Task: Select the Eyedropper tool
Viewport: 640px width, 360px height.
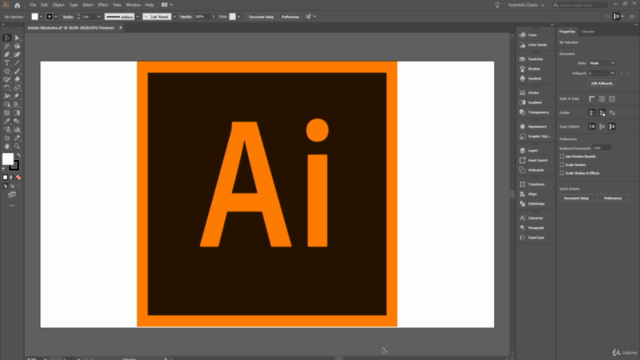Action: click(7, 121)
